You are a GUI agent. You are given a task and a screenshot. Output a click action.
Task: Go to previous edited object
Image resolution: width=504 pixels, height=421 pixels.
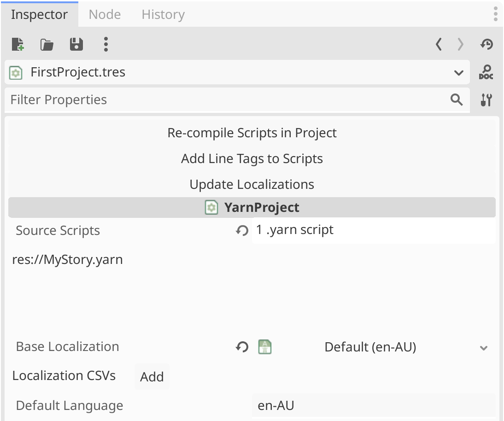[439, 44]
